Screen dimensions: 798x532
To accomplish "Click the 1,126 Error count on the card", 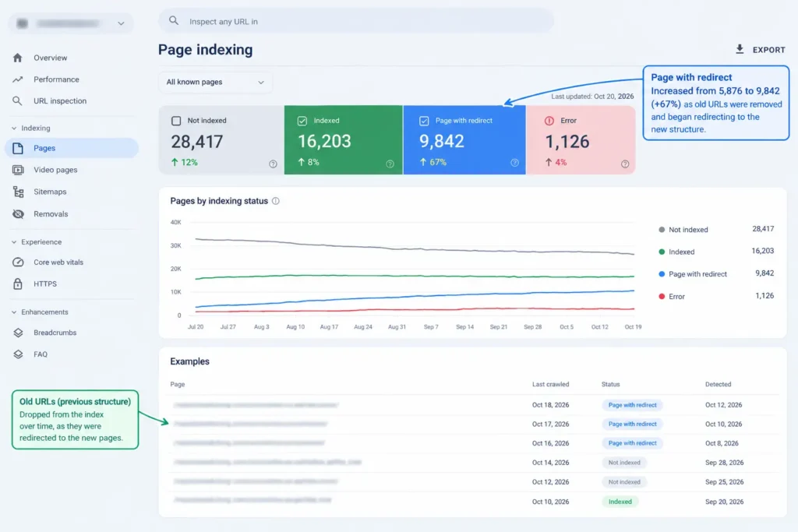I will [x=567, y=142].
